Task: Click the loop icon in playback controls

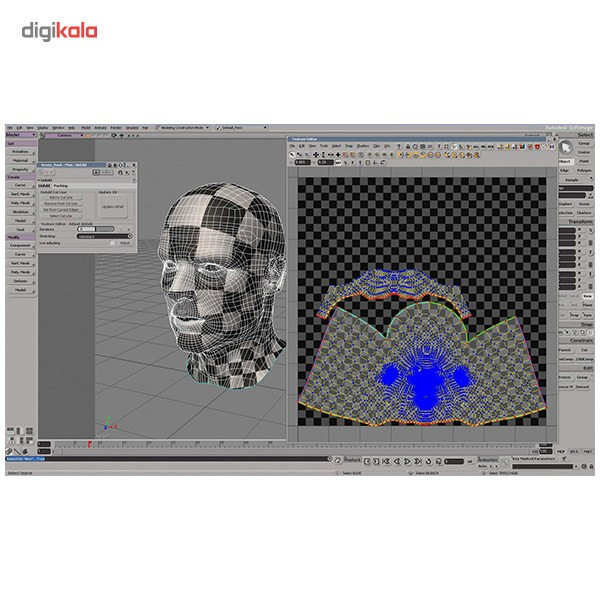Action: (429, 461)
